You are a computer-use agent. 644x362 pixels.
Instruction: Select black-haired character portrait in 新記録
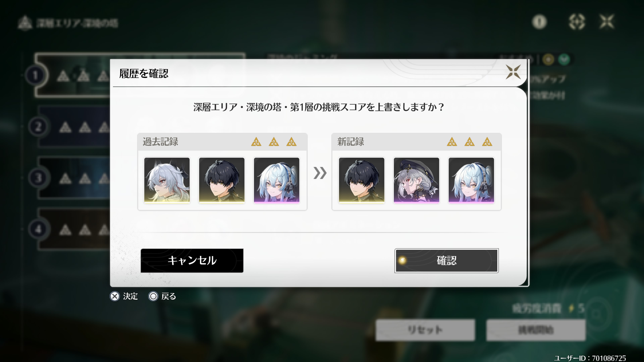tap(362, 180)
